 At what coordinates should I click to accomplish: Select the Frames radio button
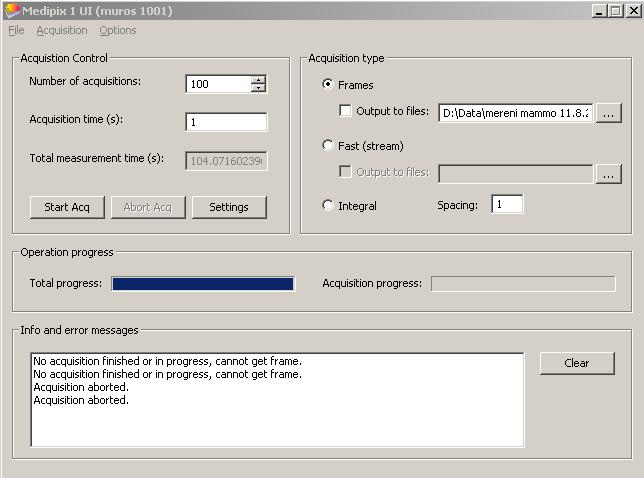(328, 85)
